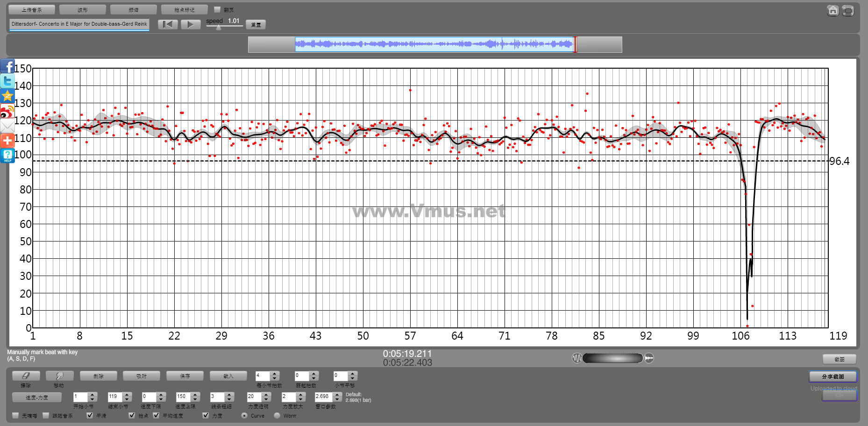Click the Twitter sidebar share icon
The image size is (868, 426).
(x=7, y=81)
